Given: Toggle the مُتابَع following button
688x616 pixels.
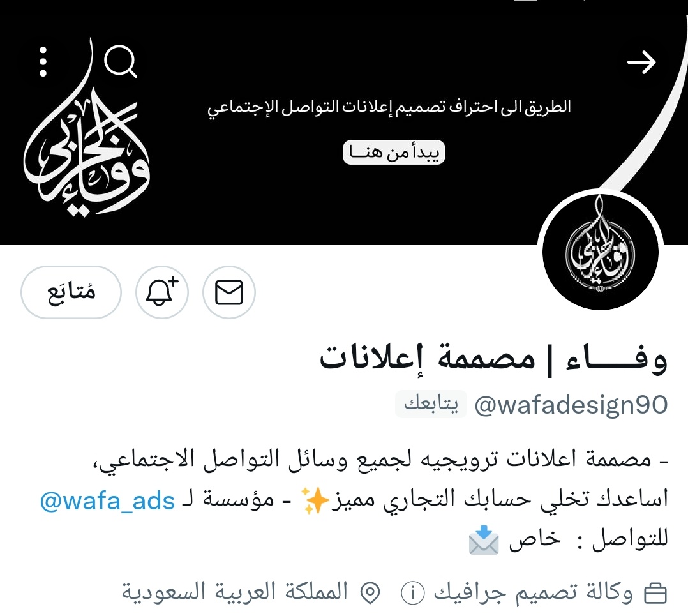Looking at the screenshot, I should (x=71, y=292).
